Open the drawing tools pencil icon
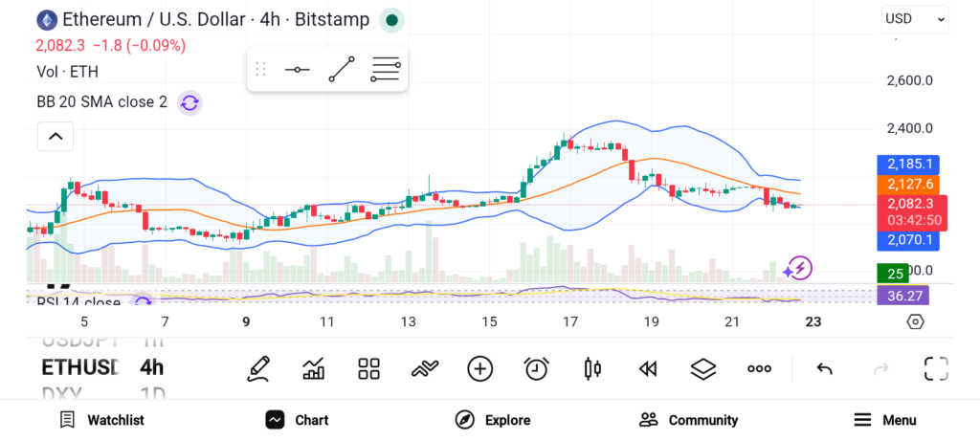This screenshot has width=980, height=441. pyautogui.click(x=257, y=368)
